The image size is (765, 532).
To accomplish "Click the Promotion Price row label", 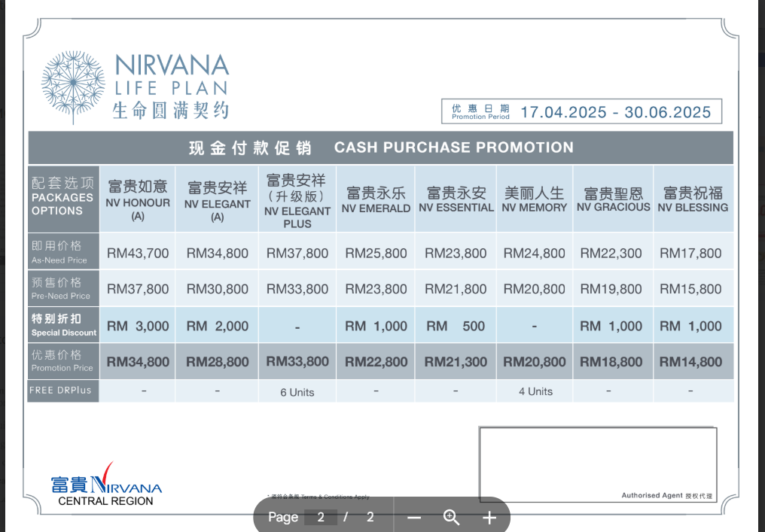I will (x=63, y=361).
